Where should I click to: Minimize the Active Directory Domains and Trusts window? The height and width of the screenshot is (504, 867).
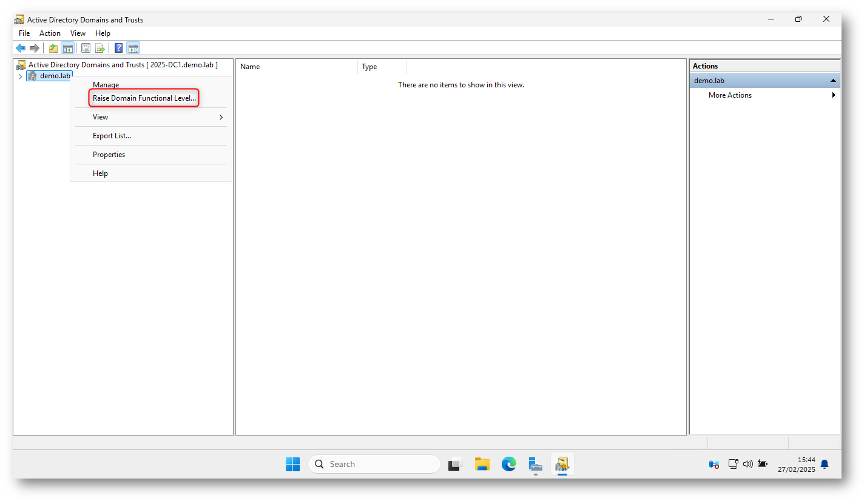tap(771, 19)
